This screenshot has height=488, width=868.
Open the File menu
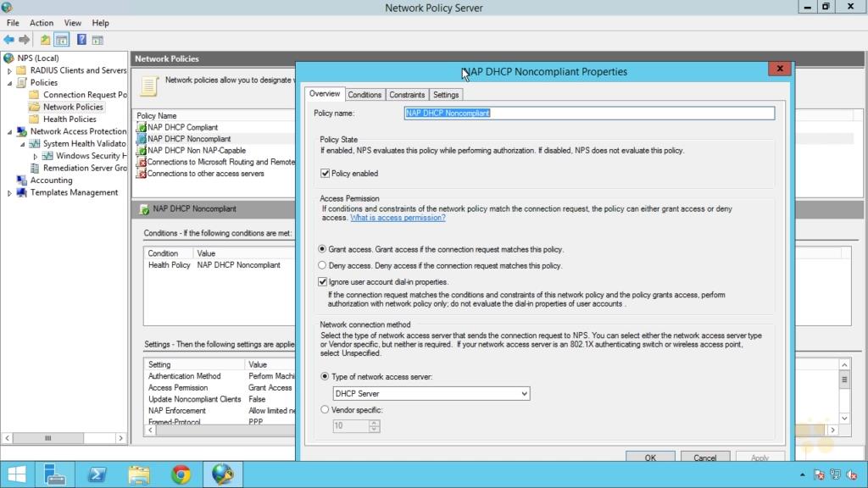pyautogui.click(x=13, y=23)
